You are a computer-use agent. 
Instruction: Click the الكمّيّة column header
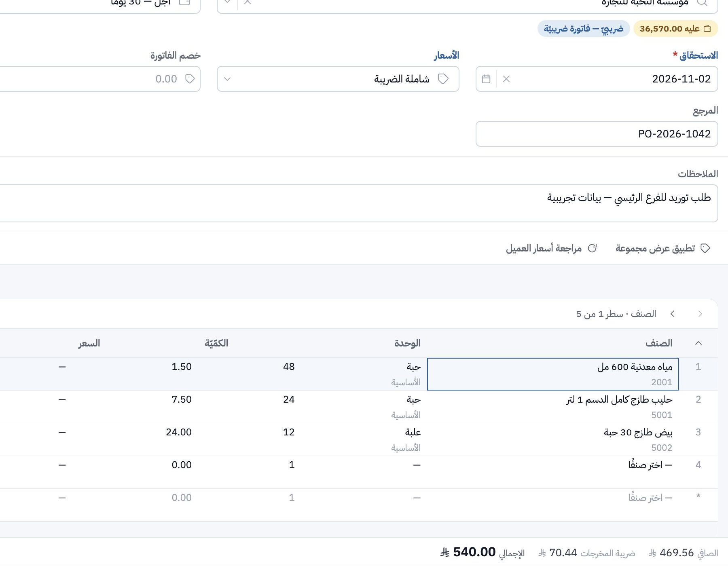pos(216,343)
